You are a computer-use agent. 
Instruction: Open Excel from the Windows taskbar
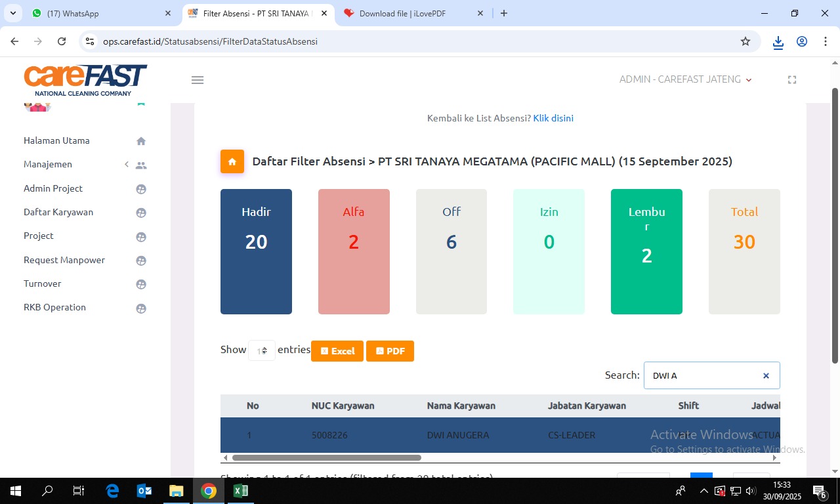tap(240, 491)
